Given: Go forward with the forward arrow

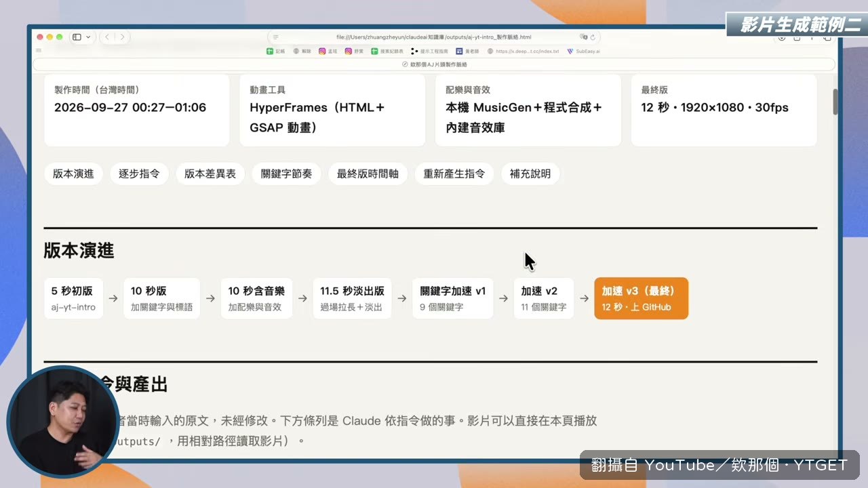Looking at the screenshot, I should (x=122, y=37).
